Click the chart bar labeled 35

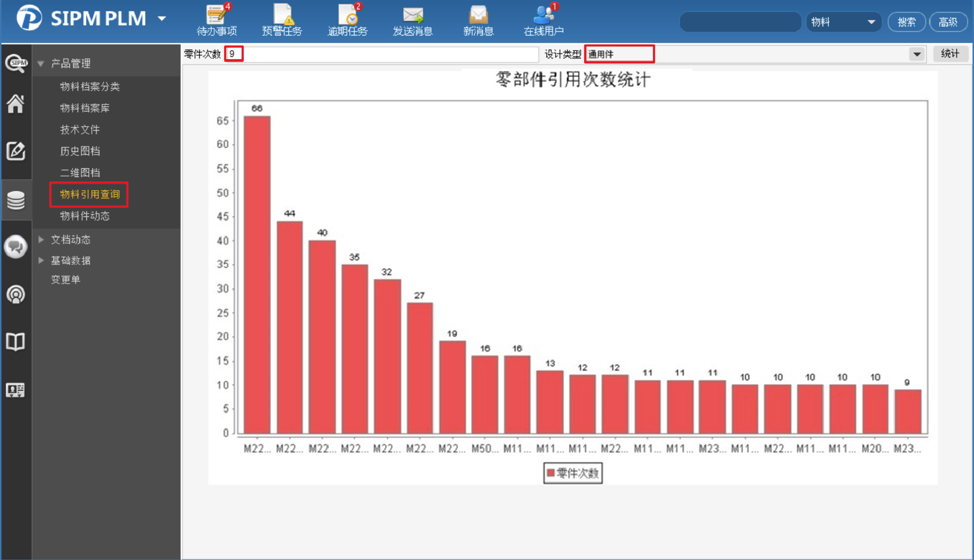[x=355, y=350]
